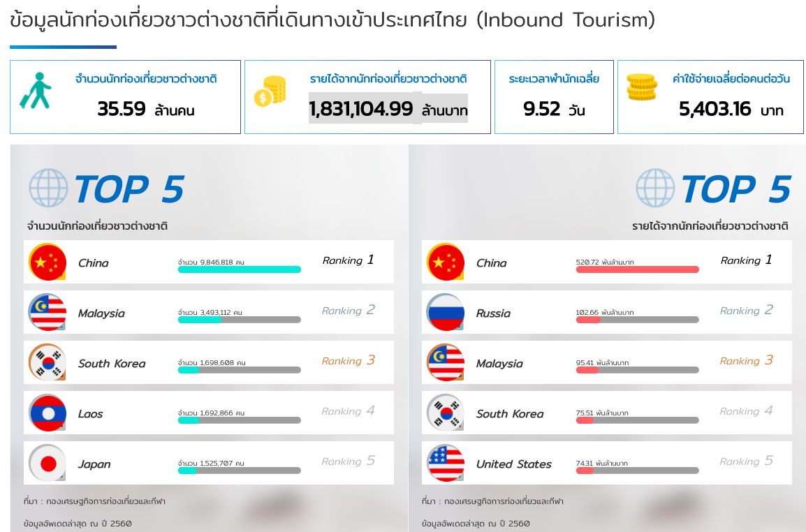This screenshot has height=532, width=806.
Task: Click the globe icon in left TOP 5
Action: click(x=48, y=188)
